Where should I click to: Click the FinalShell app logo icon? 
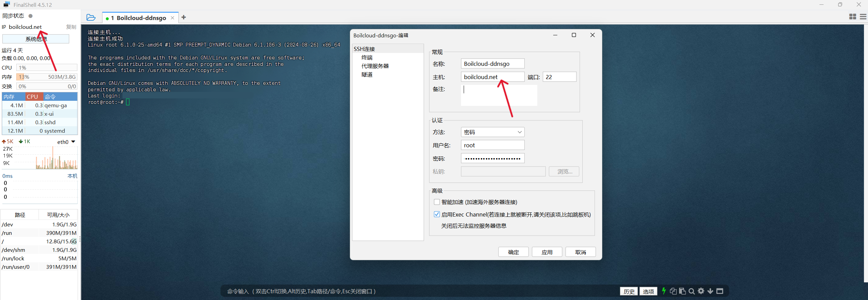tap(7, 4)
